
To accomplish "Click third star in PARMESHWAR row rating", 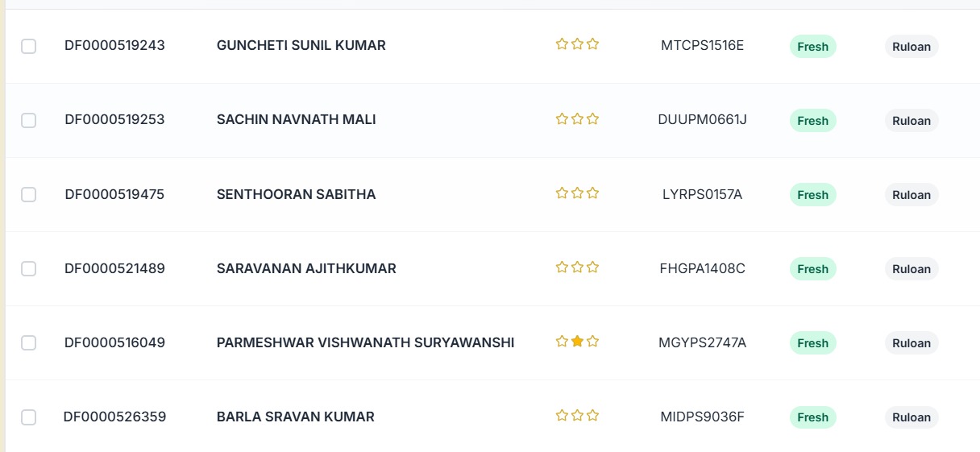I will point(592,341).
